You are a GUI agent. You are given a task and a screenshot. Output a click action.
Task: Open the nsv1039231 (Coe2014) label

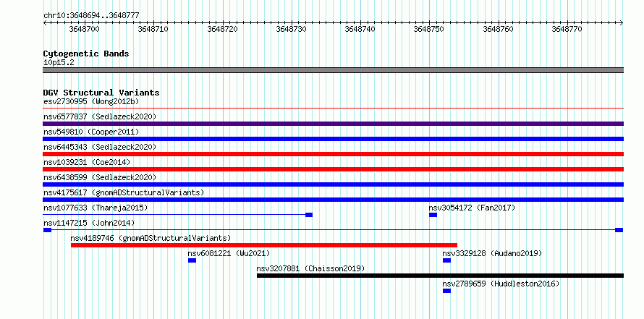[x=87, y=162]
